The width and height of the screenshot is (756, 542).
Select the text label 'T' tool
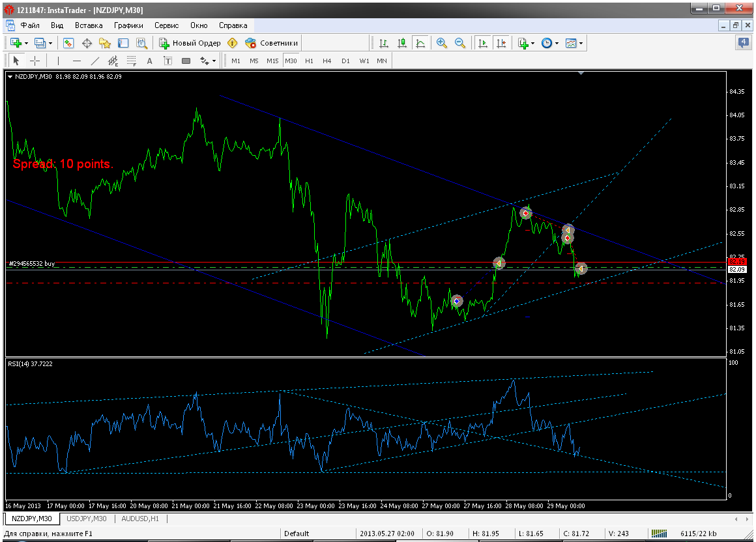[167, 61]
